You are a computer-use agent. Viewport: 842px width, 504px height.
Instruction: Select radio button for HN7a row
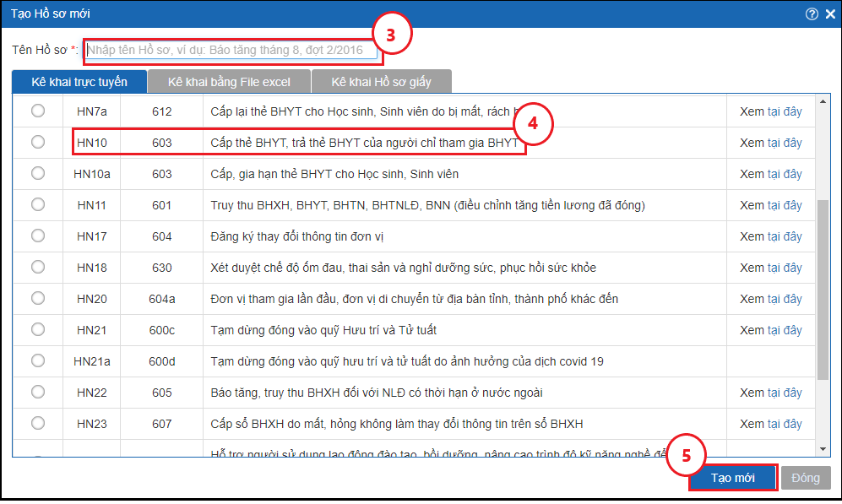tap(38, 111)
